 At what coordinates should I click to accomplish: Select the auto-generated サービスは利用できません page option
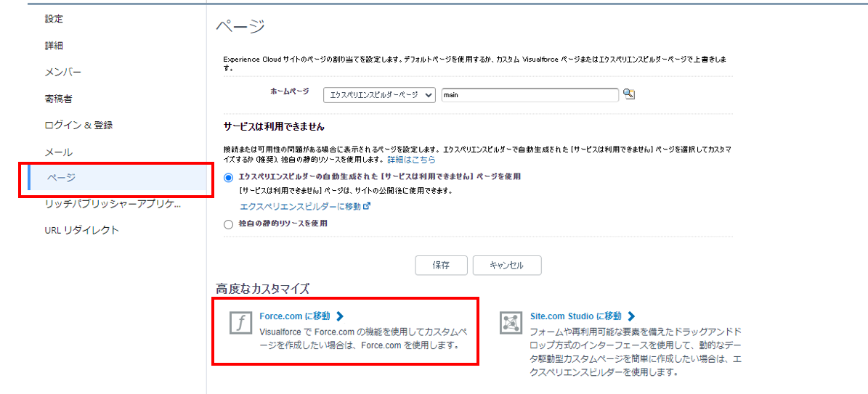(228, 177)
